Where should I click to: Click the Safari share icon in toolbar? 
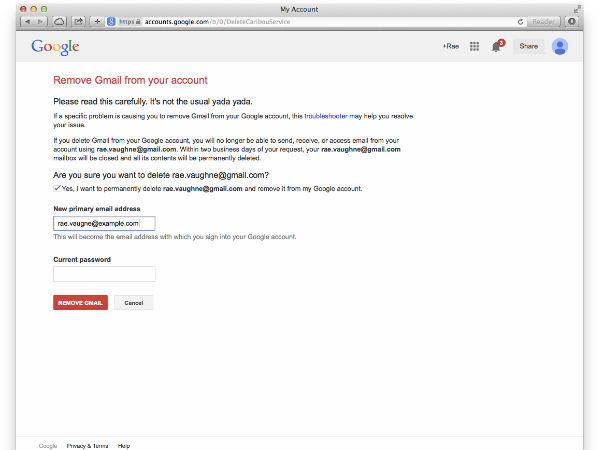[x=78, y=21]
